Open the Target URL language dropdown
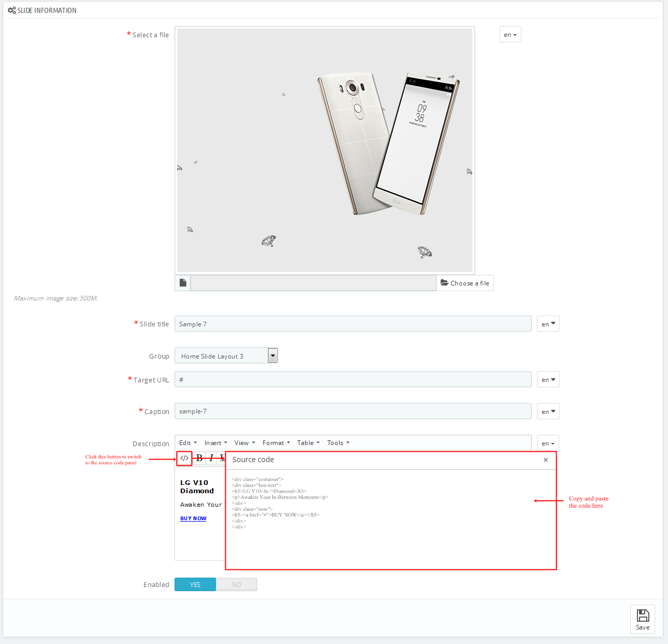The image size is (668, 644). tap(548, 379)
